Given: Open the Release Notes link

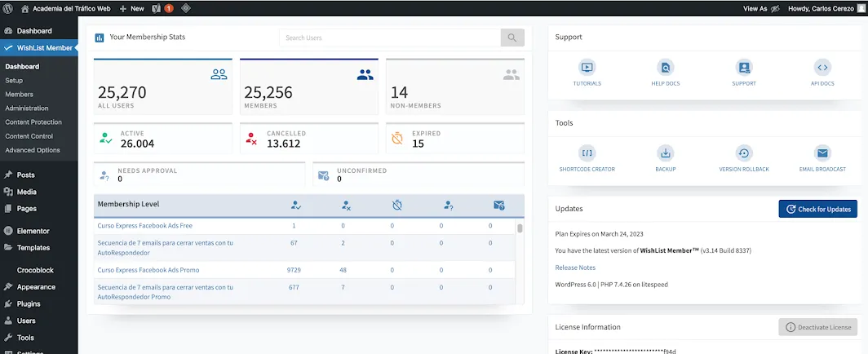Looking at the screenshot, I should (575, 268).
